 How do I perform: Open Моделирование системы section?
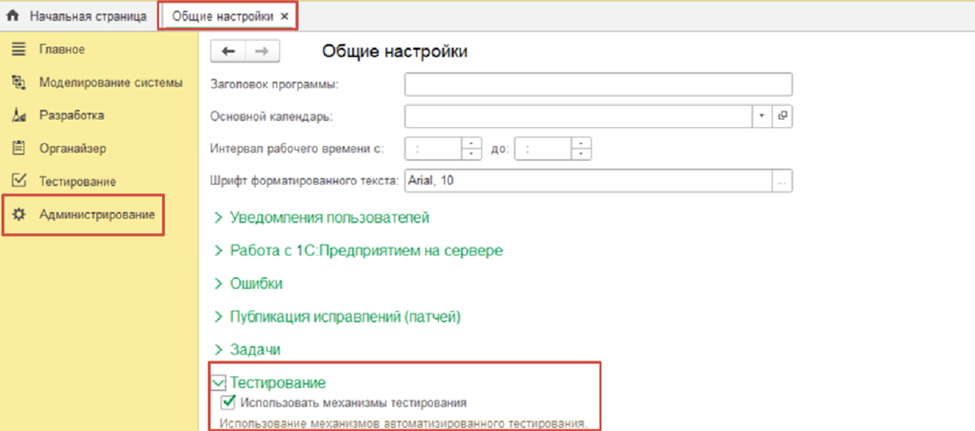coord(110,82)
